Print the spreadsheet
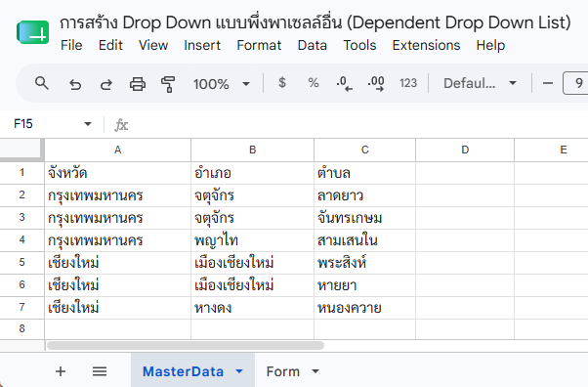 [x=138, y=84]
